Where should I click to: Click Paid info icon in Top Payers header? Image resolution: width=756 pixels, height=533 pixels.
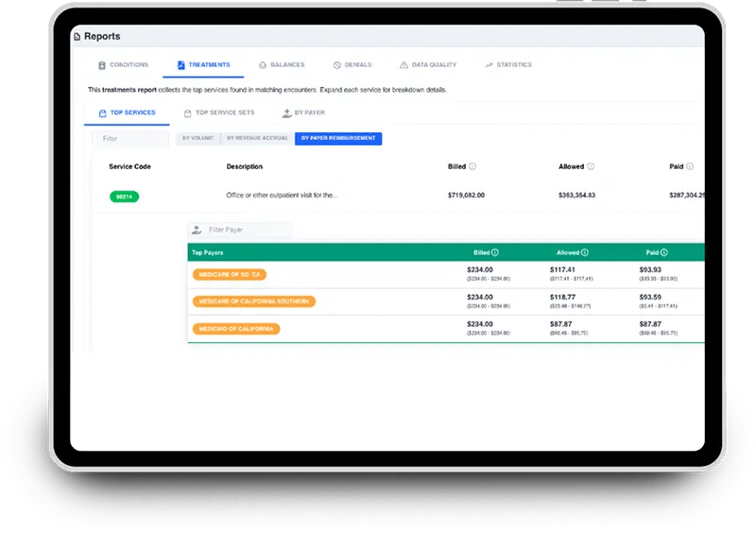[664, 252]
